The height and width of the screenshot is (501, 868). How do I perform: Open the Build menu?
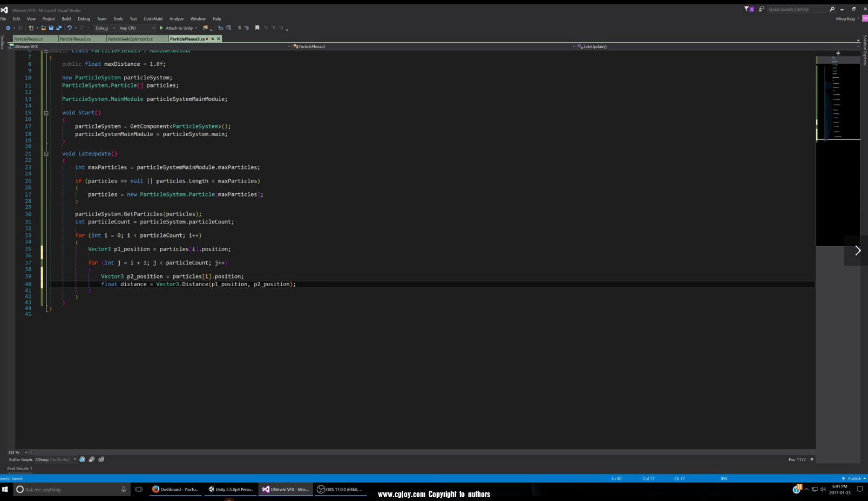pos(66,19)
